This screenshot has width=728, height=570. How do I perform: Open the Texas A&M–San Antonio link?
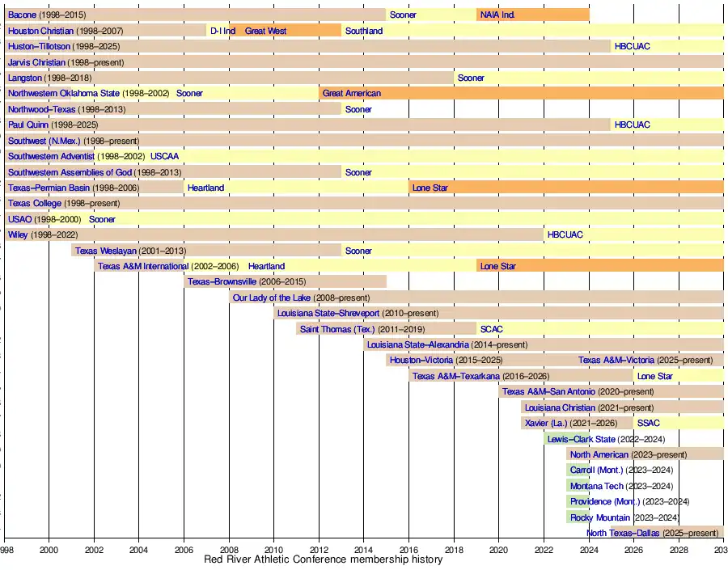pyautogui.click(x=548, y=392)
